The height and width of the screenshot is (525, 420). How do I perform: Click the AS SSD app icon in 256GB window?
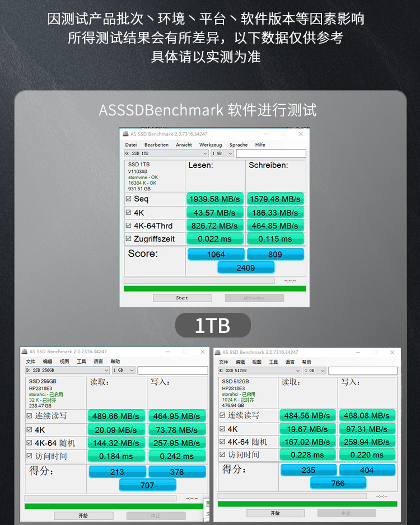click(24, 351)
